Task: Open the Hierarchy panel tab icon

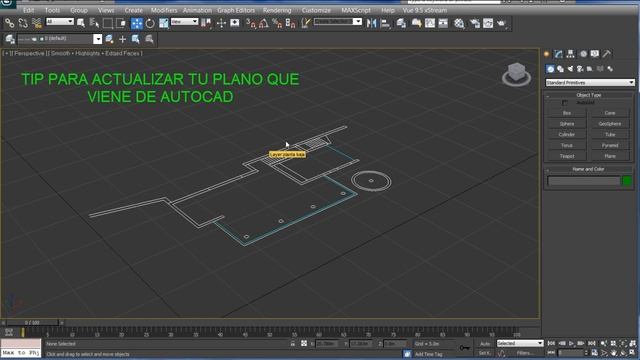Action: click(570, 54)
